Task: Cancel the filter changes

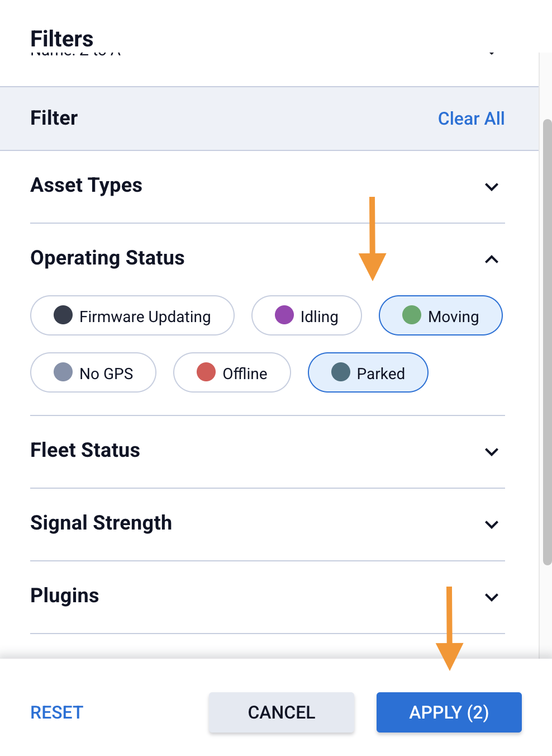Action: pyautogui.click(x=282, y=712)
